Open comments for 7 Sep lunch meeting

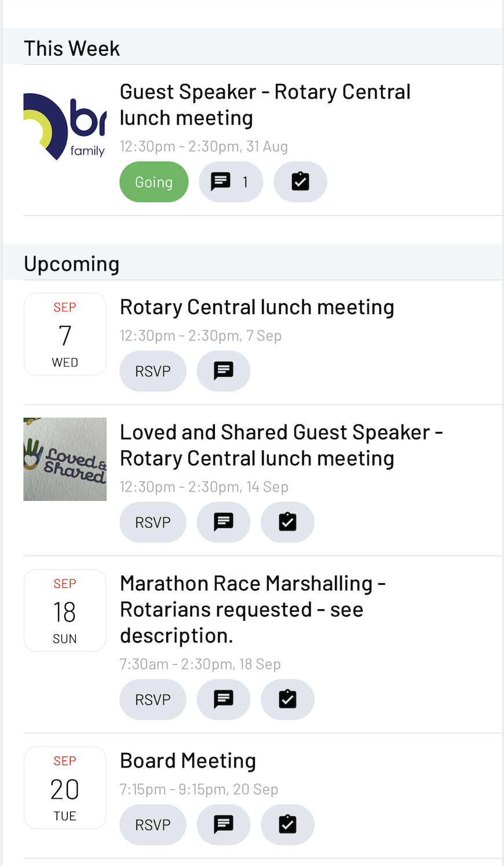[224, 371]
